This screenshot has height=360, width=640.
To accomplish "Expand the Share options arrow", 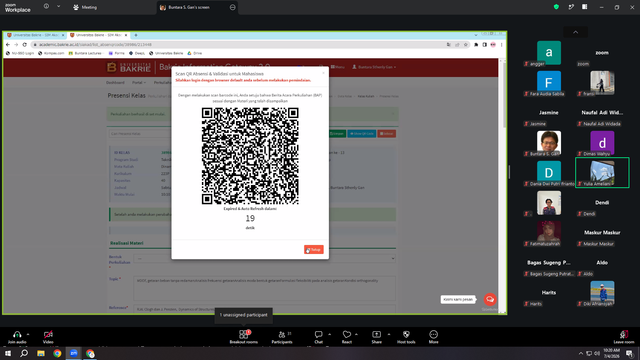I will pos(389,334).
